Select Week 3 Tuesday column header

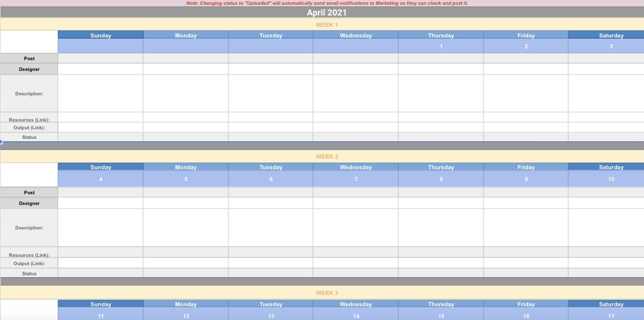pyautogui.click(x=271, y=304)
